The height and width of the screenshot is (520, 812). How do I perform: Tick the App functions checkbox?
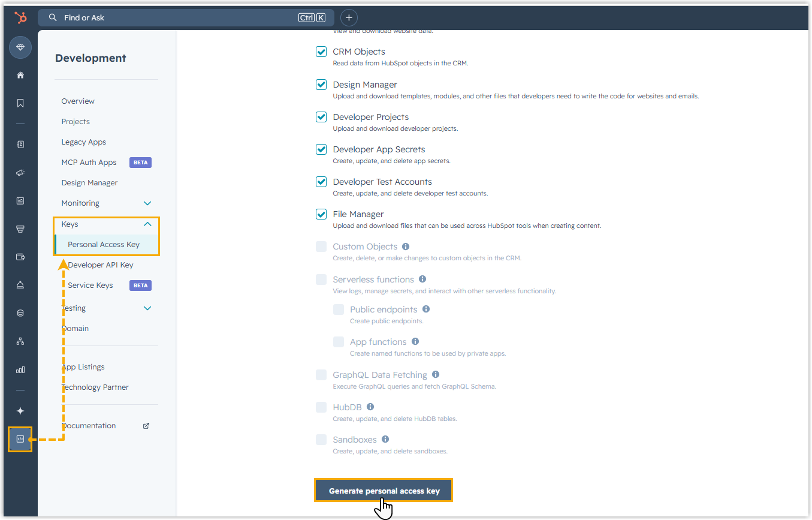(x=339, y=342)
